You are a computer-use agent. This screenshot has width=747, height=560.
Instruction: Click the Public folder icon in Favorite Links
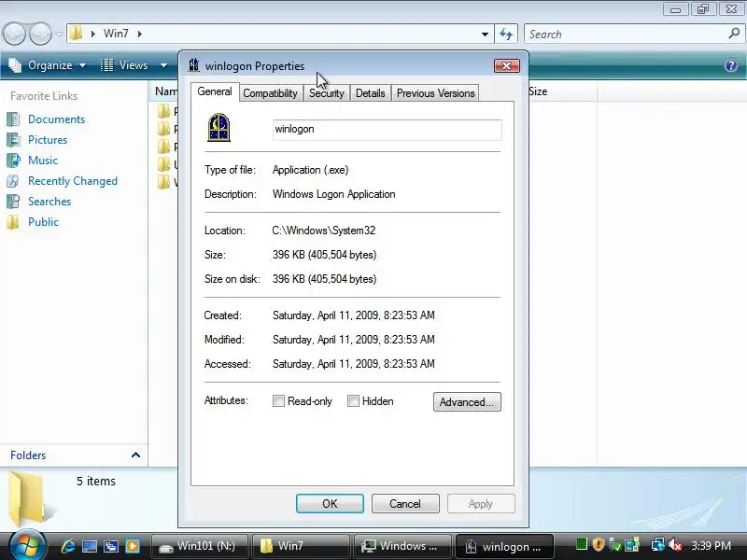(x=13, y=222)
